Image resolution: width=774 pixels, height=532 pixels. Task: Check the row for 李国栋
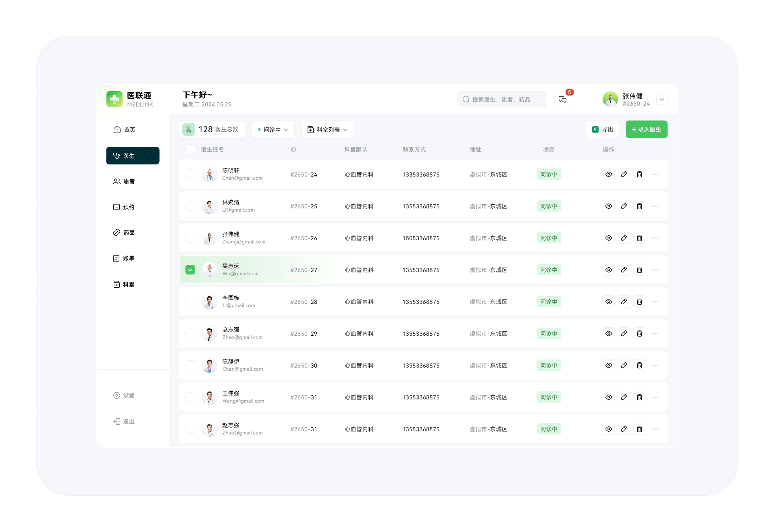coord(190,302)
